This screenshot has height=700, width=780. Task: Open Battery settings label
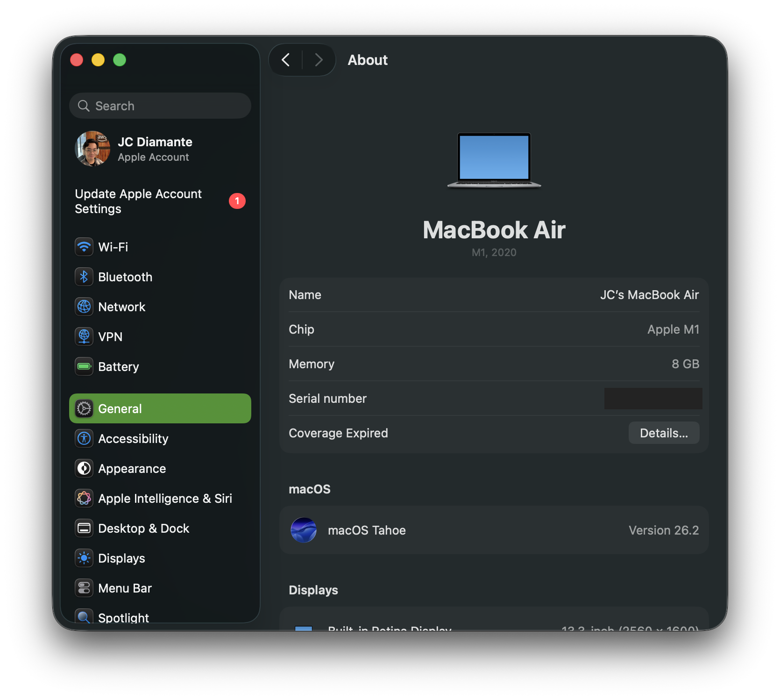(119, 366)
